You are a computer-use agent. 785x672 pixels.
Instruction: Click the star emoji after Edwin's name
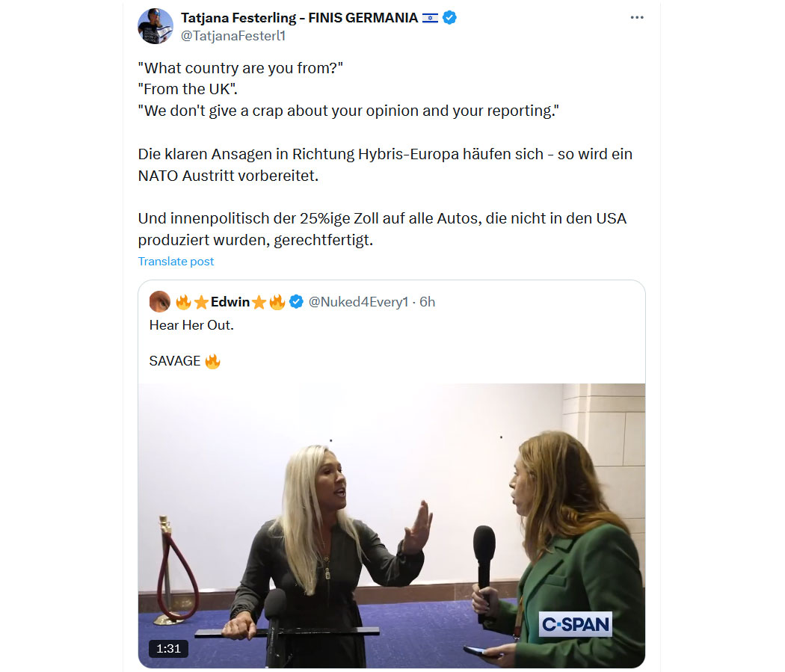click(x=259, y=302)
